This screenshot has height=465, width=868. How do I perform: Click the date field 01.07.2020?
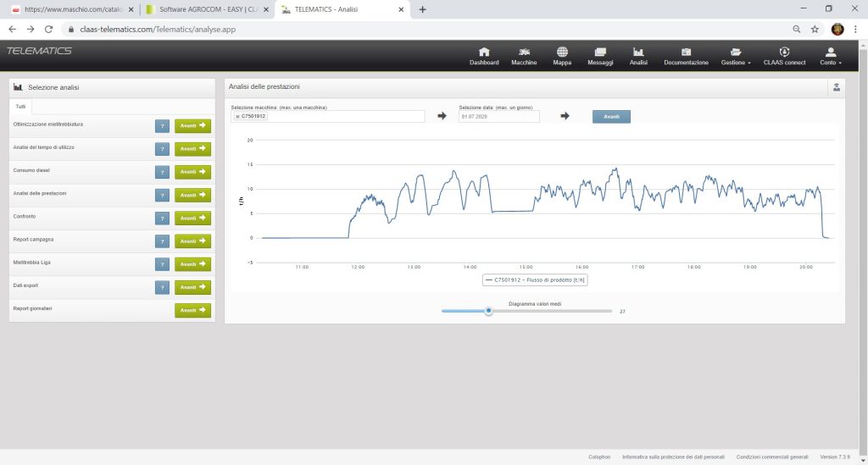[x=498, y=117]
